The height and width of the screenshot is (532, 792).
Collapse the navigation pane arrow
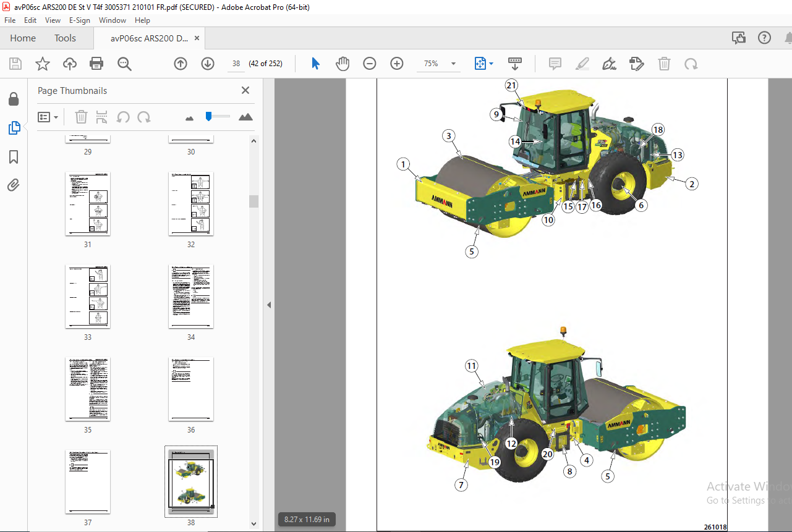[x=269, y=305]
